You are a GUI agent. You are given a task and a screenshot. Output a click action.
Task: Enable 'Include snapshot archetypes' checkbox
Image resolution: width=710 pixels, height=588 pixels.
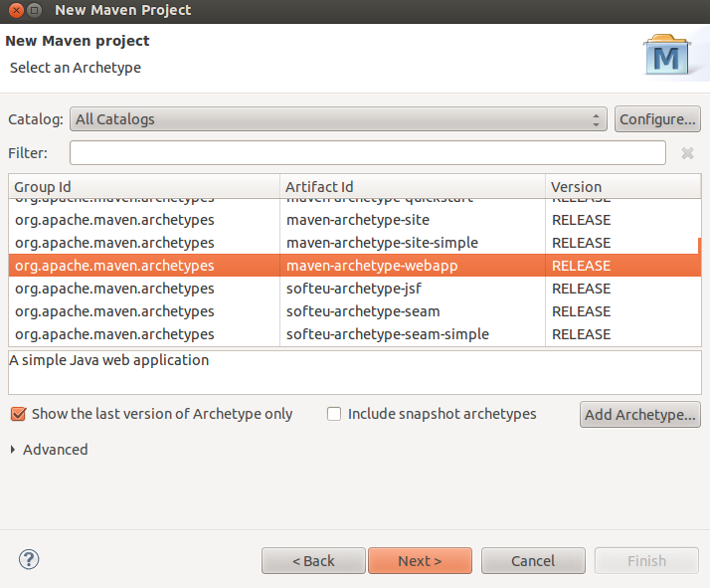(334, 414)
